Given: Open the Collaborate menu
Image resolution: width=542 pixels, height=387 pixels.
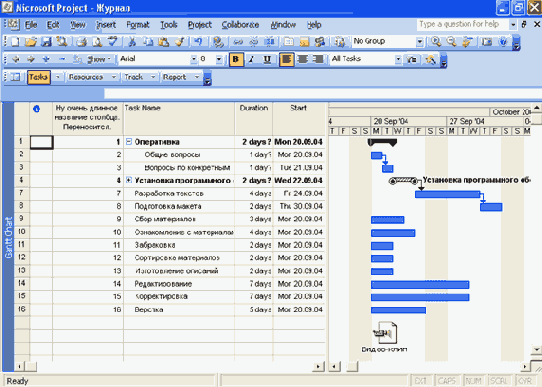Looking at the screenshot, I should pos(240,25).
